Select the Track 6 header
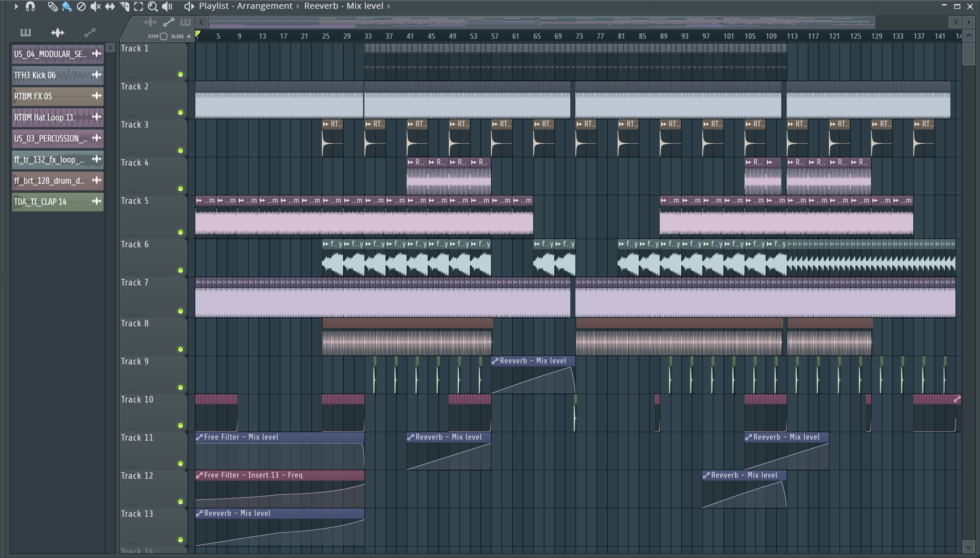 tap(153, 257)
